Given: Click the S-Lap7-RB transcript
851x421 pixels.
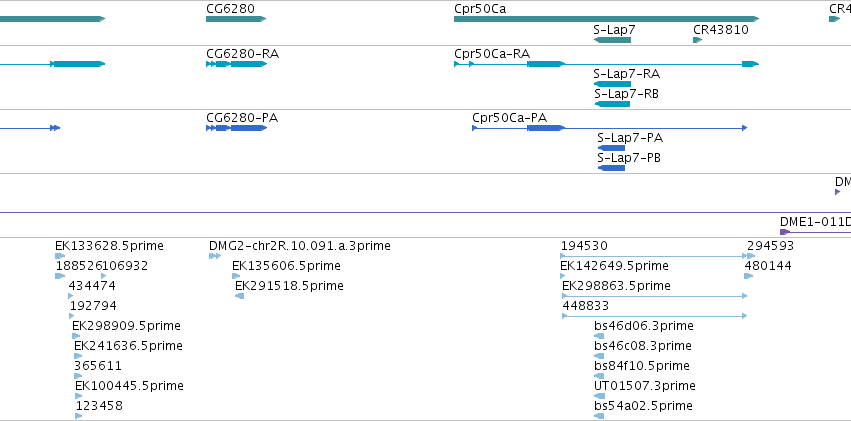Looking at the screenshot, I should point(612,104).
